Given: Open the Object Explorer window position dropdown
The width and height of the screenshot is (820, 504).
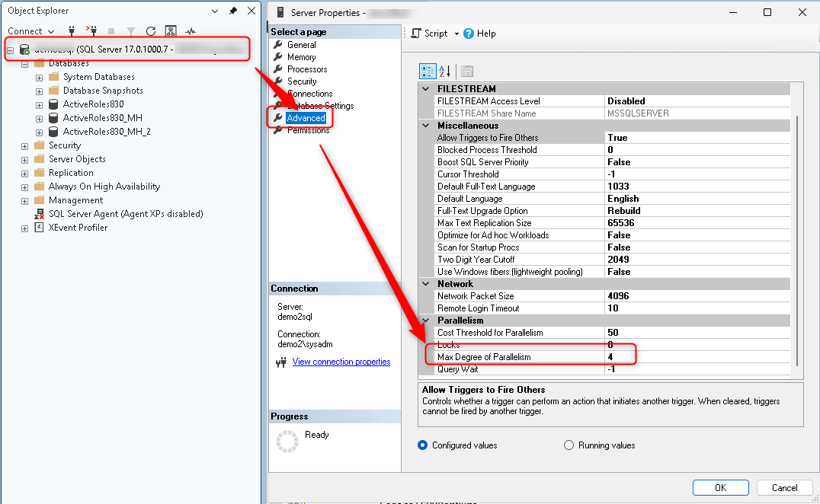Looking at the screenshot, I should (x=215, y=11).
